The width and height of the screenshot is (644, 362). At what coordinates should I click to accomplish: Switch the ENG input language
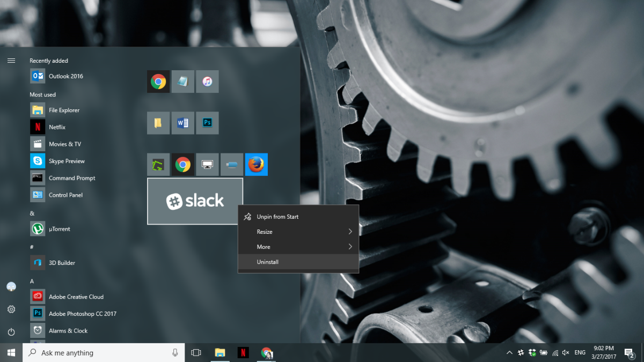[x=580, y=353]
